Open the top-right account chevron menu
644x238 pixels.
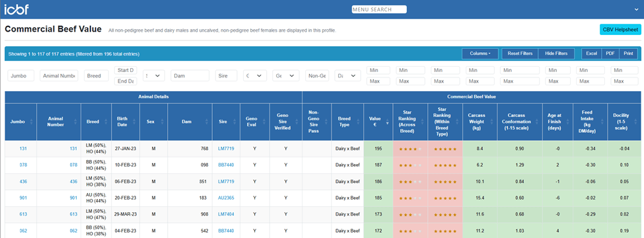click(x=637, y=9)
